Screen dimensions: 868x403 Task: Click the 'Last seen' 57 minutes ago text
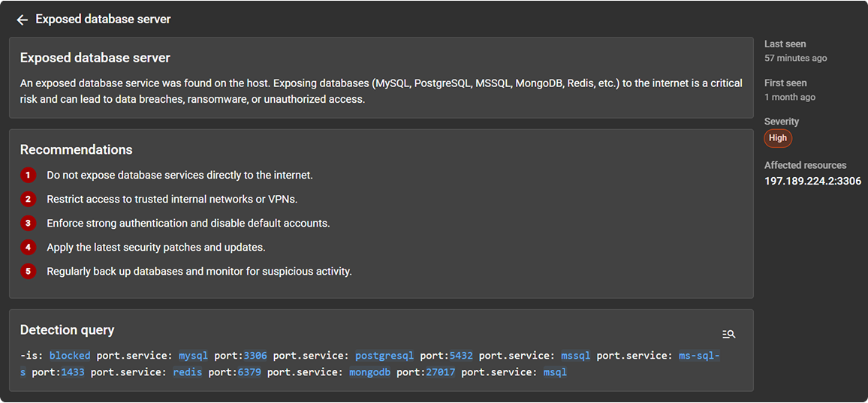pos(795,58)
